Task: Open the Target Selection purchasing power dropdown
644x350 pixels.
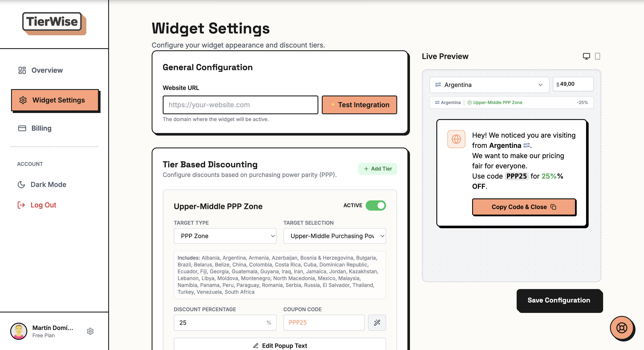Action: click(335, 236)
